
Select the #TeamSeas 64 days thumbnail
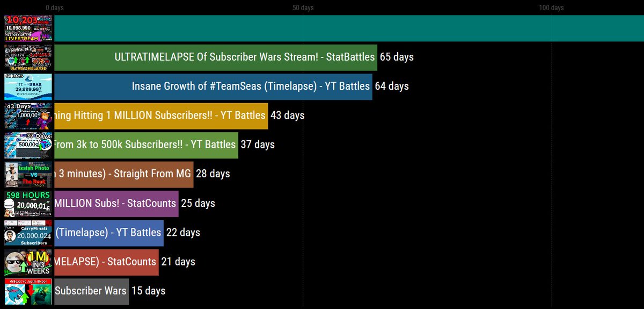tap(28, 87)
